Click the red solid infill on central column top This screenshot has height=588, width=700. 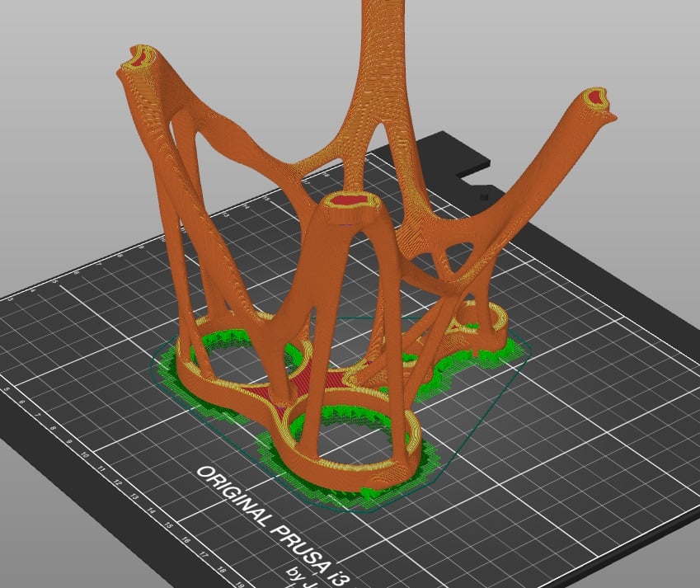tap(351, 200)
